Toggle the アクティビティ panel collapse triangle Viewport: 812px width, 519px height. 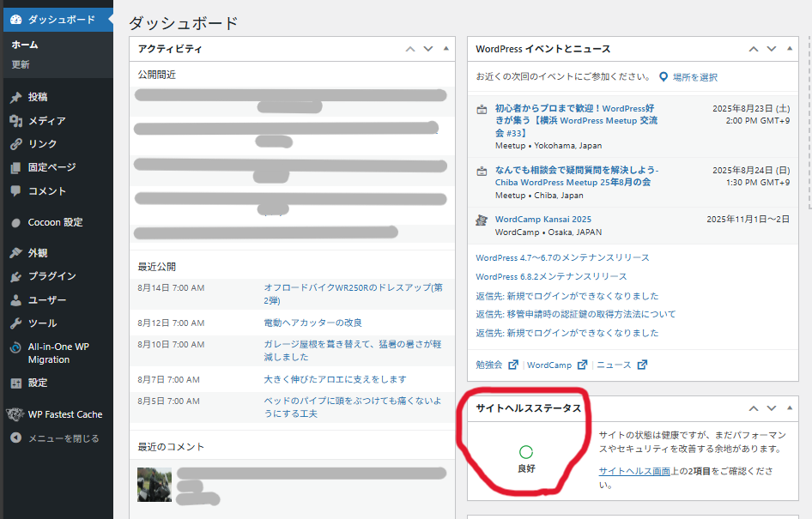tap(445, 49)
